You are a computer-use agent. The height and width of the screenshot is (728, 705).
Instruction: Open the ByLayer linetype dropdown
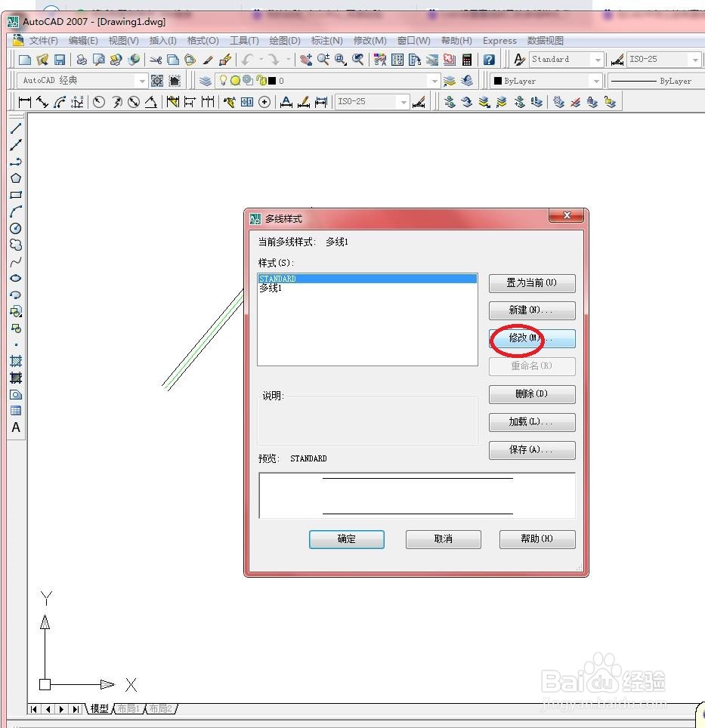(656, 82)
